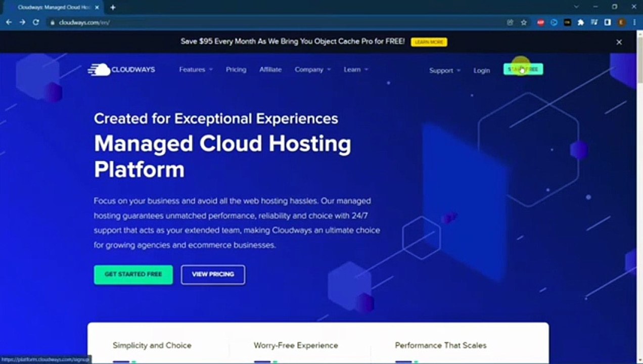Click the Get Started Free button
The image size is (643, 364).
133,275
